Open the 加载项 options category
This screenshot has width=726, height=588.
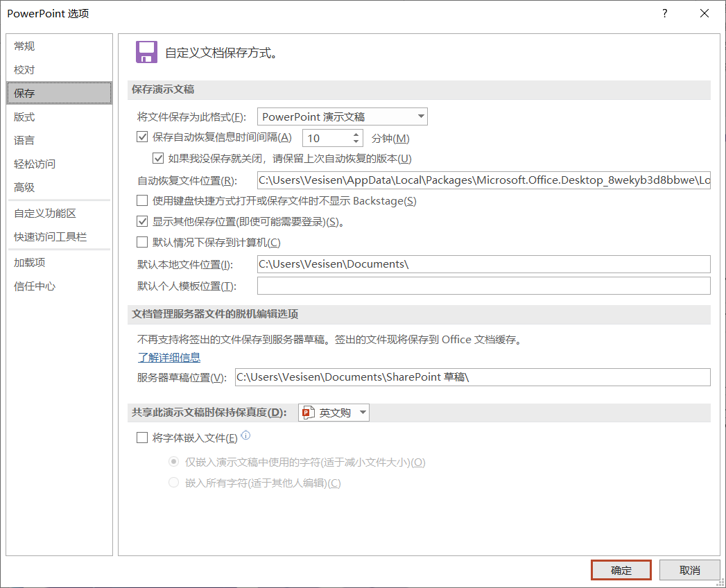59,263
